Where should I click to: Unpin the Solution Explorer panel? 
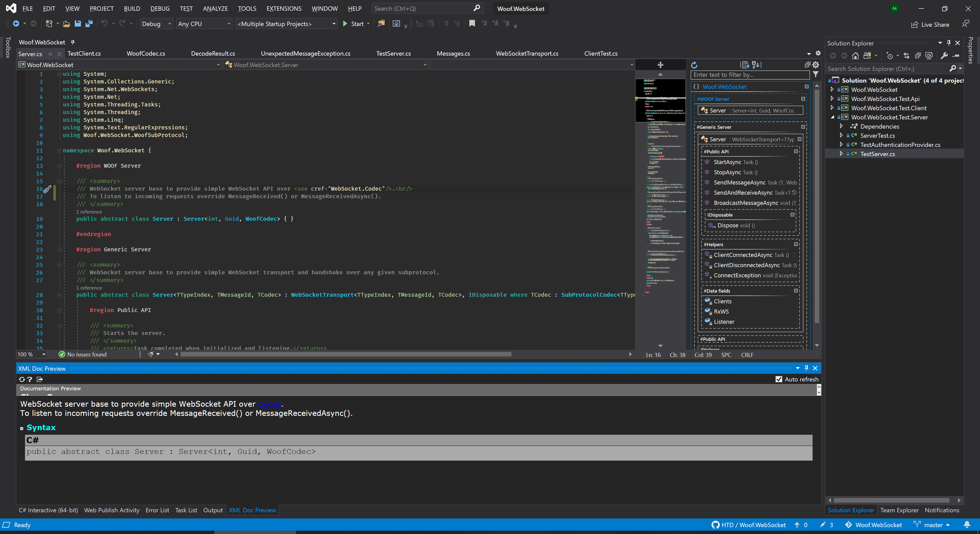(x=949, y=43)
